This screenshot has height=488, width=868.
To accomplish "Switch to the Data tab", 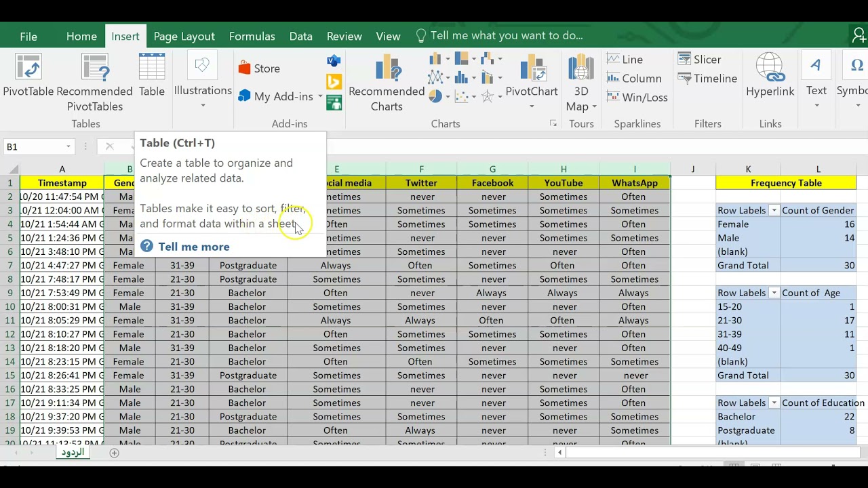I will pos(300,36).
